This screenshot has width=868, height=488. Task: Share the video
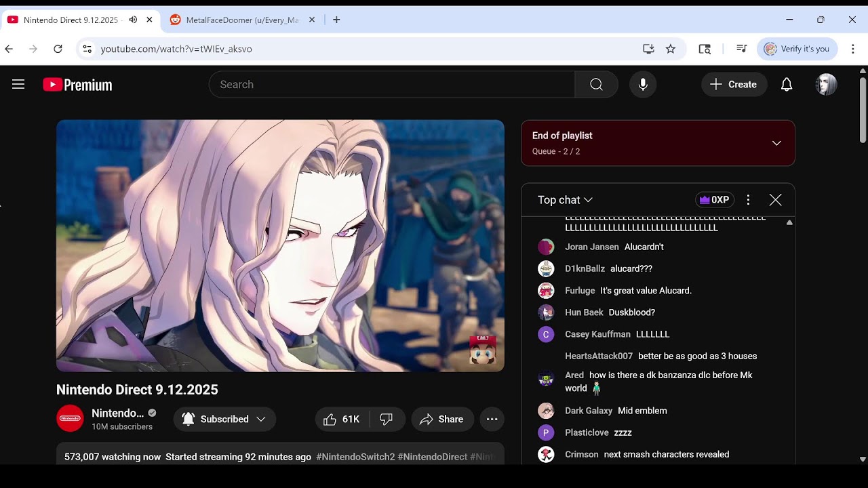coord(441,420)
